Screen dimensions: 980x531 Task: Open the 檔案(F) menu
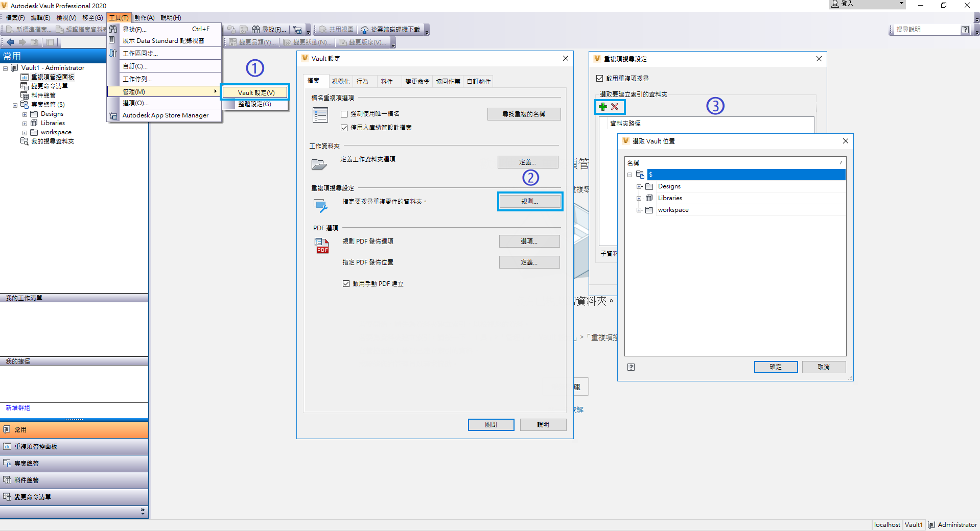coord(15,18)
